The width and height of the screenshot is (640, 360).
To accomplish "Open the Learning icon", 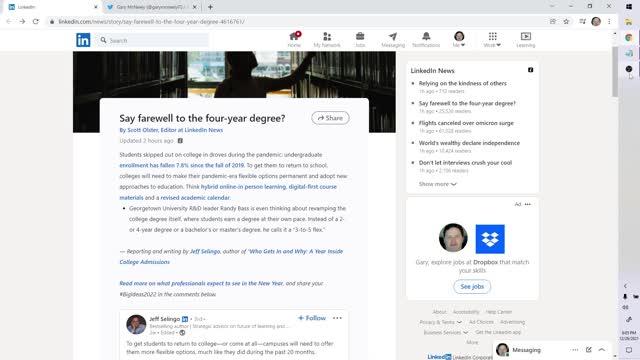I will [526, 40].
